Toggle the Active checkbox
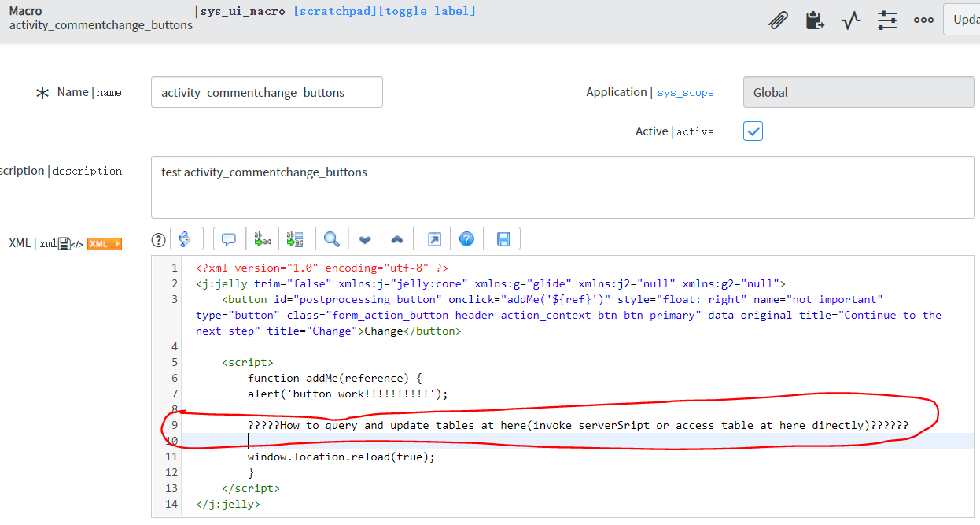Viewport: 980px width, 525px height. [x=753, y=131]
